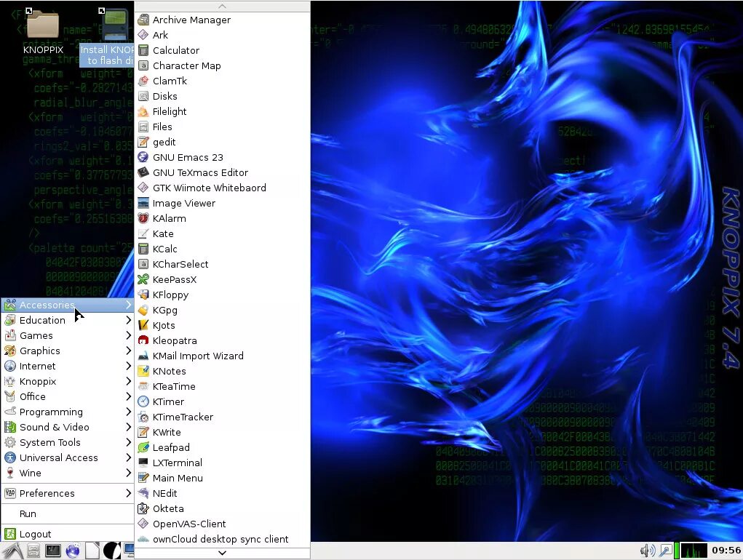Screen dimensions: 743x560
Task: Launch ClamTk antivirus
Action: click(222, 81)
